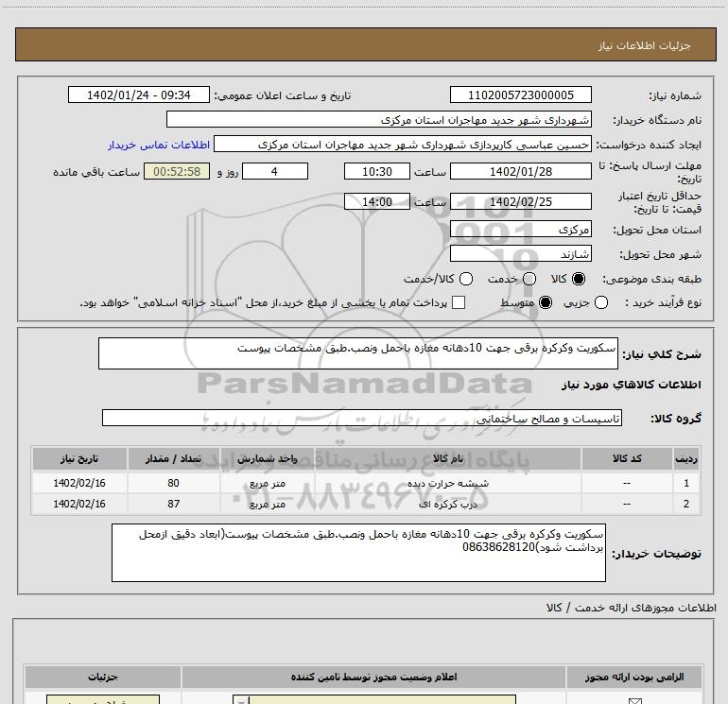Select the کالا/خدمت radio button

click(x=466, y=279)
